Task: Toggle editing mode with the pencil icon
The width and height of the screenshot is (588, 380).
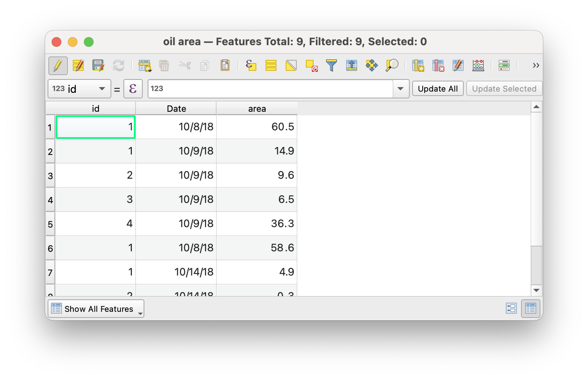Action: [x=58, y=65]
